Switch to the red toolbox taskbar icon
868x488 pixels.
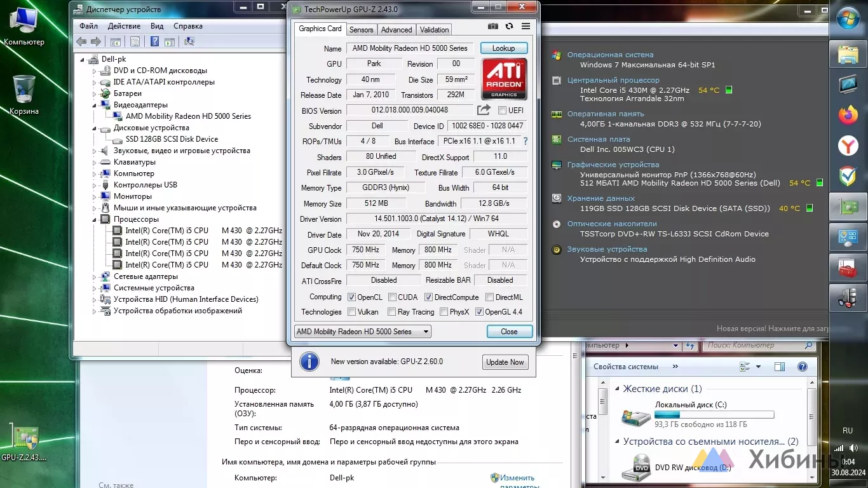pos(848,268)
